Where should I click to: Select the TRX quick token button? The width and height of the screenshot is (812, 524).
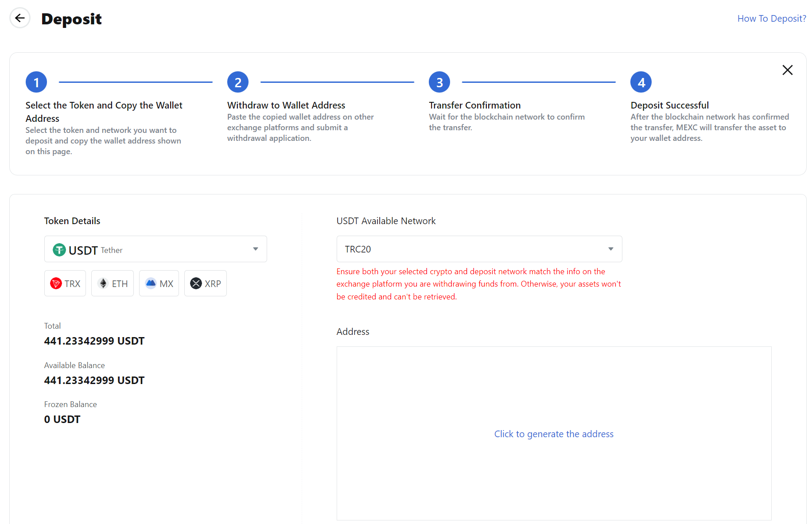65,283
